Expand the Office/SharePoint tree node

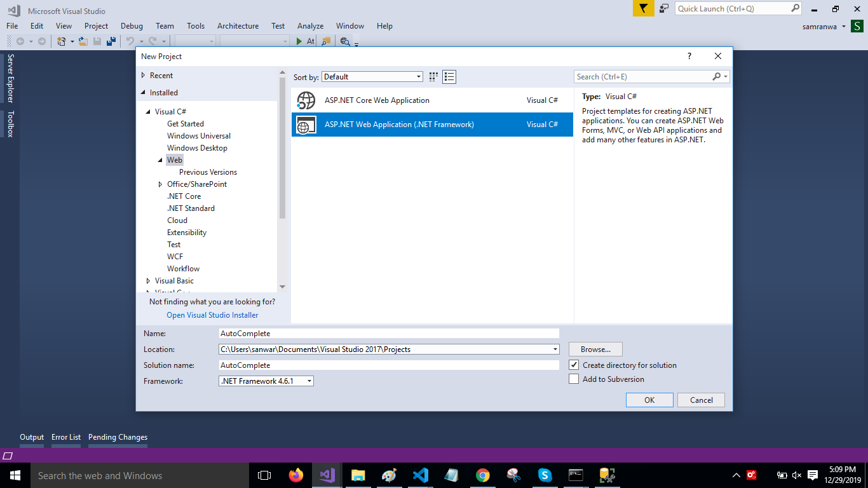pyautogui.click(x=161, y=184)
